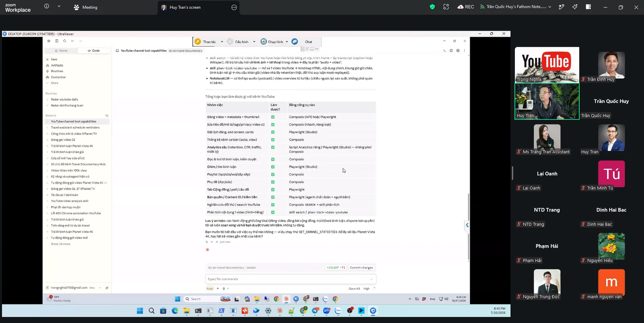Open the Chat item in UltraViewer toolbar
Image resolution: width=644 pixels, height=323 pixels.
point(308,42)
